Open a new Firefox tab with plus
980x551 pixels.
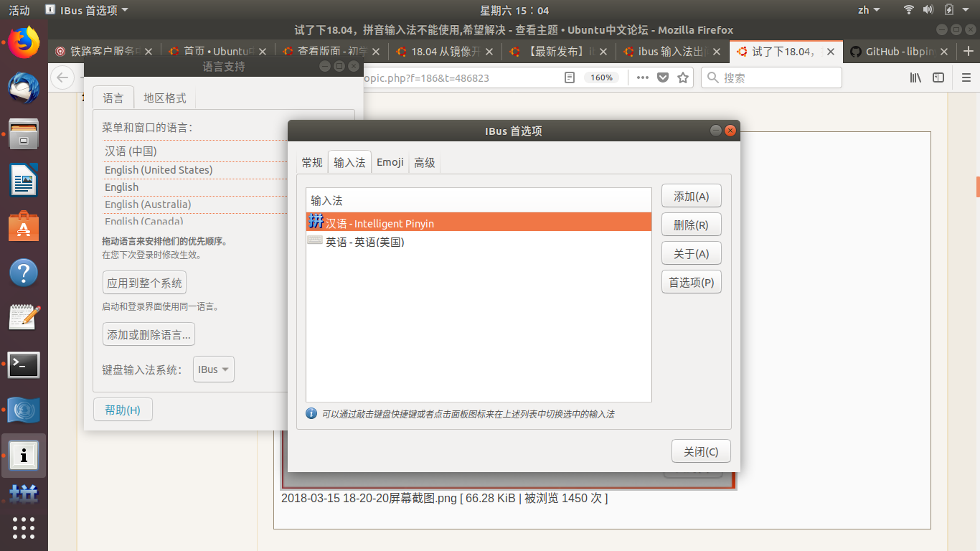[969, 52]
